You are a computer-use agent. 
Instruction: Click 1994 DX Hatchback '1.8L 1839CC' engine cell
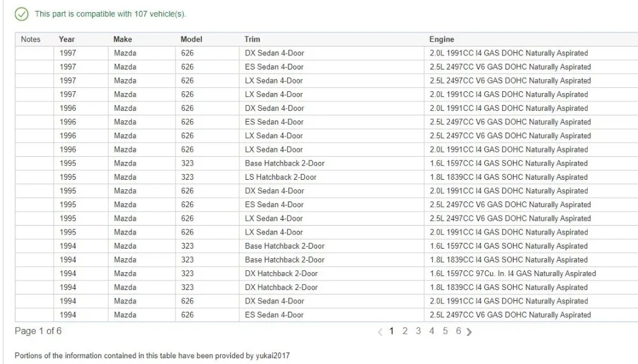tap(508, 288)
